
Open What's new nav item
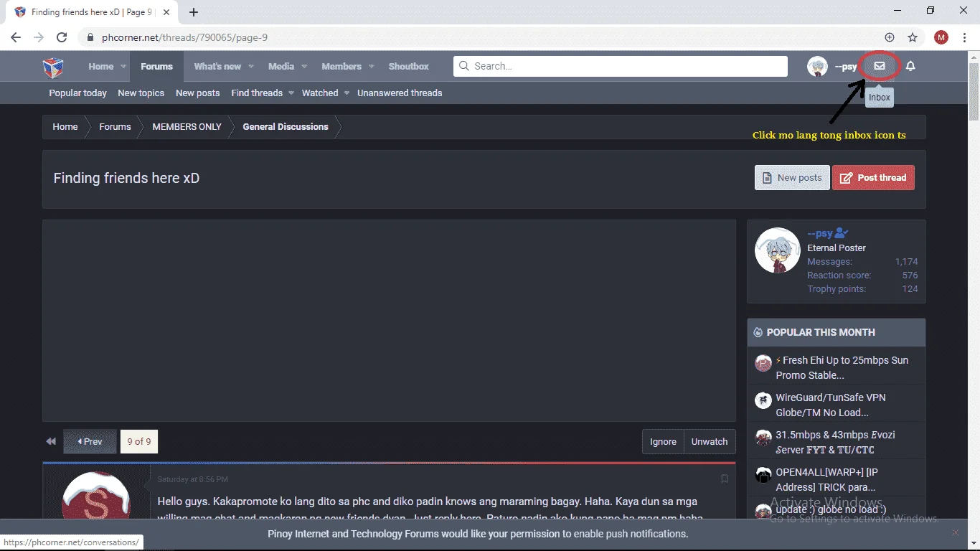pyautogui.click(x=217, y=67)
